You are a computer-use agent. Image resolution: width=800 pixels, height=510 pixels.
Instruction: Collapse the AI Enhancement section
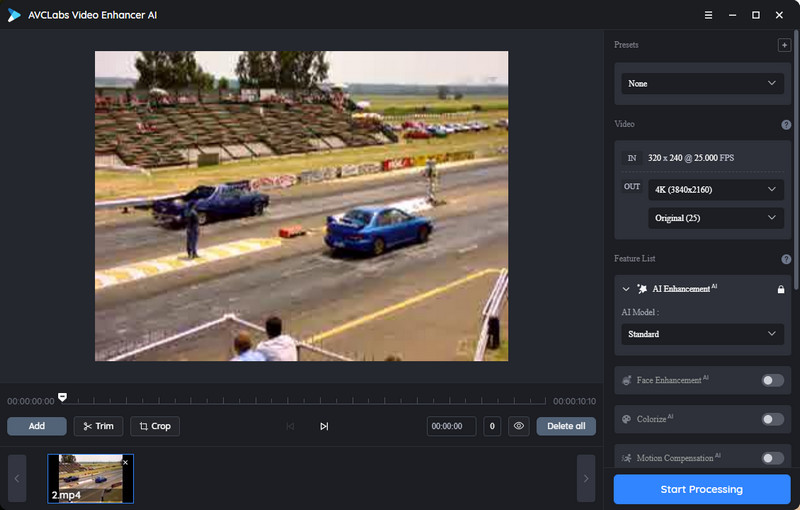626,289
